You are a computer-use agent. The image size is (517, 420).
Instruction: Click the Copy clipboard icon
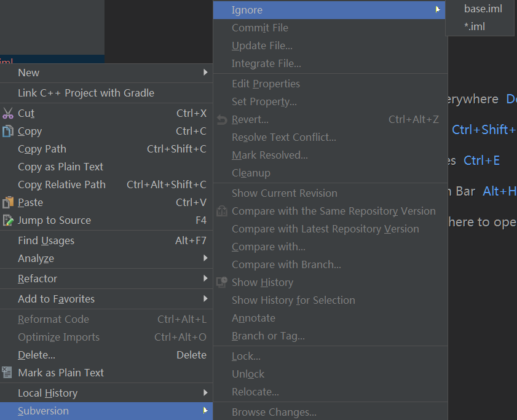8,131
